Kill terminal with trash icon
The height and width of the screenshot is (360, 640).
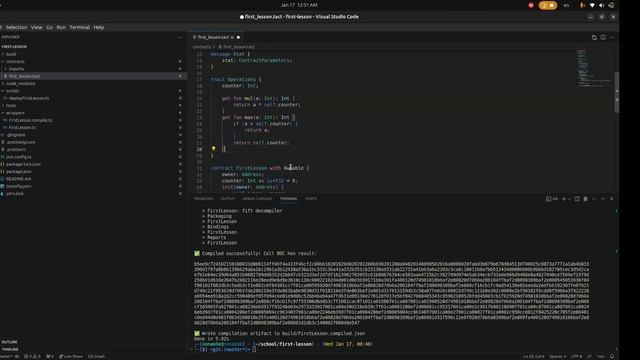pos(585,199)
